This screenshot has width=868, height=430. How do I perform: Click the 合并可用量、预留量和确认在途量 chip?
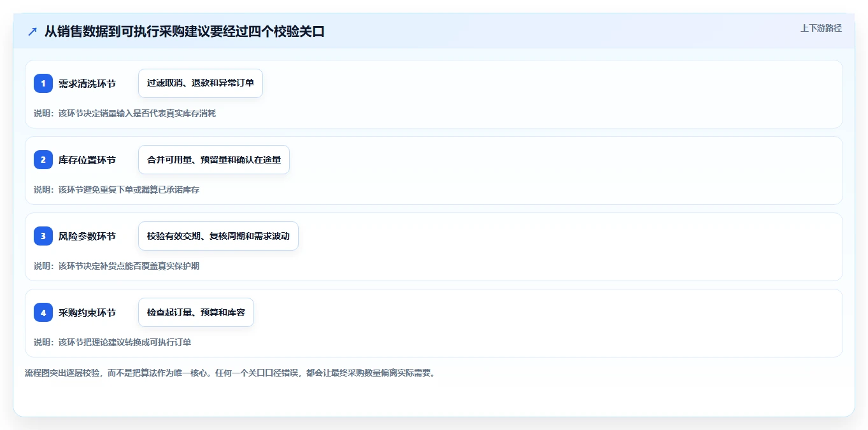pyautogui.click(x=214, y=160)
